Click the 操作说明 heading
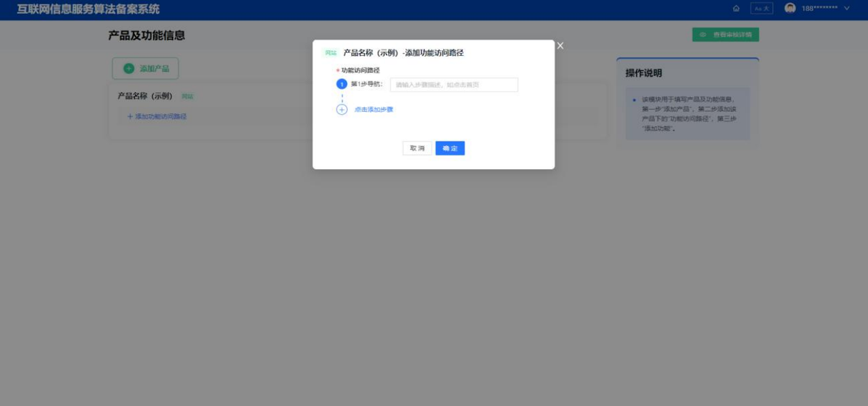 coord(644,73)
